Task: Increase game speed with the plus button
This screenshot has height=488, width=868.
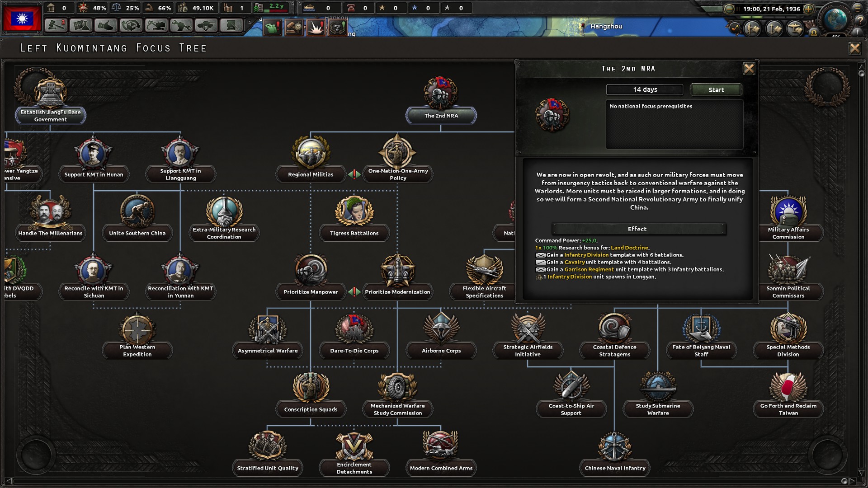Action: pos(809,9)
